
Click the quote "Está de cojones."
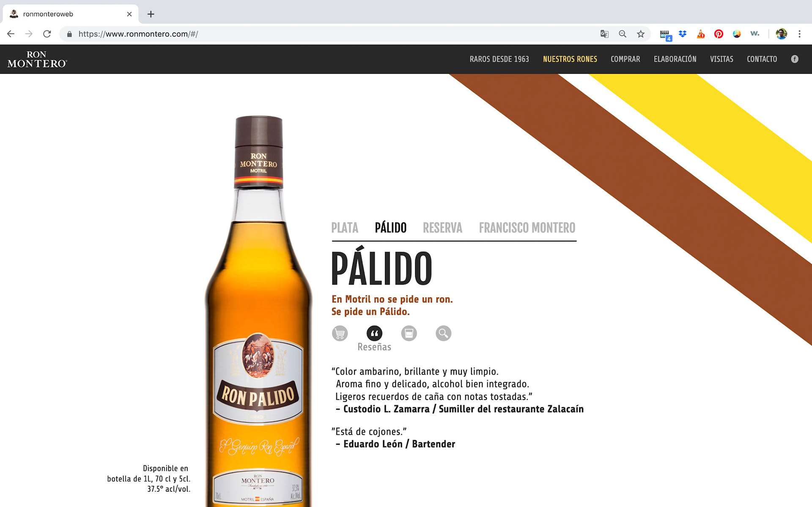coord(369,431)
